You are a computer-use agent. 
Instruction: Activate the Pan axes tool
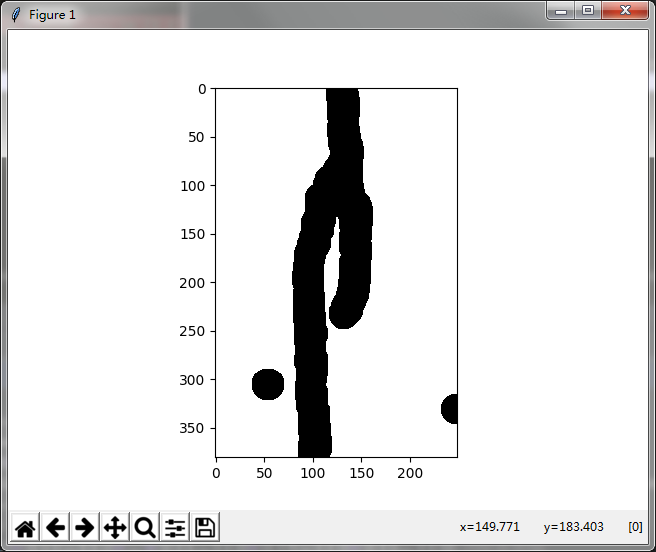click(x=115, y=527)
